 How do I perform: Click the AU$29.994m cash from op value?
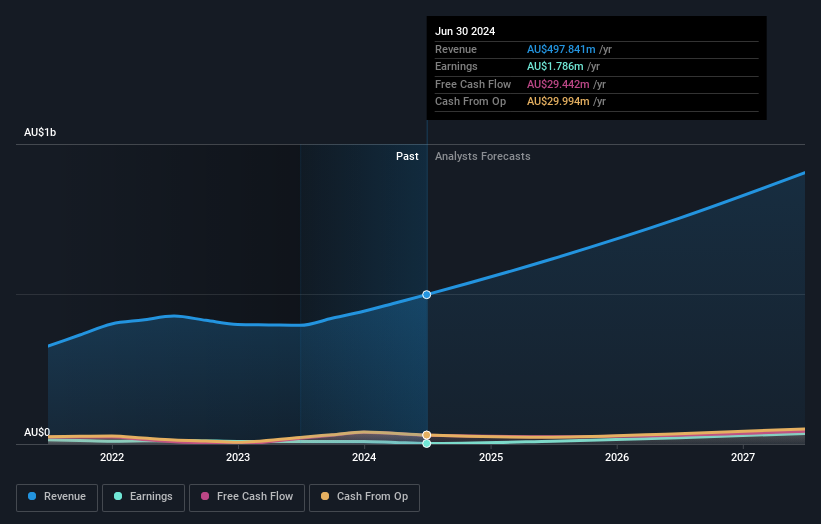(558, 102)
